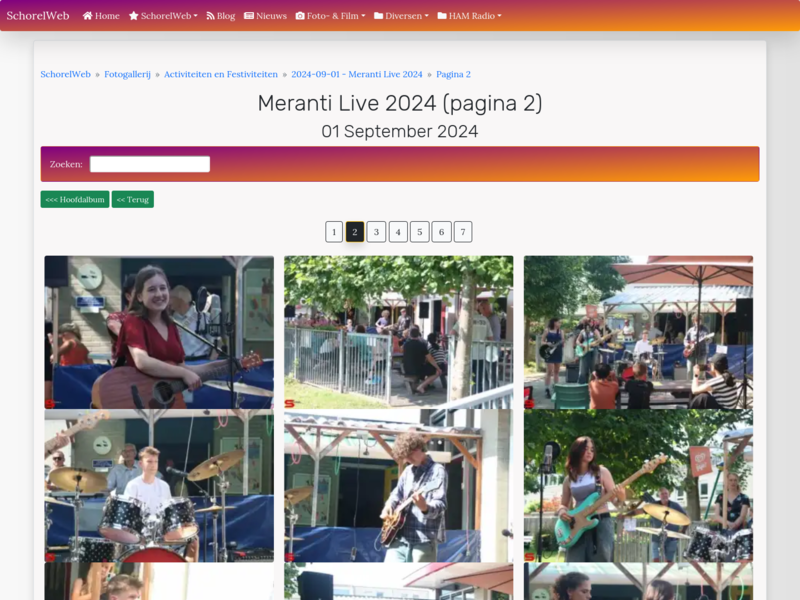Open Fotogallerij breadcrumb link
The height and width of the screenshot is (600, 800).
pos(128,74)
